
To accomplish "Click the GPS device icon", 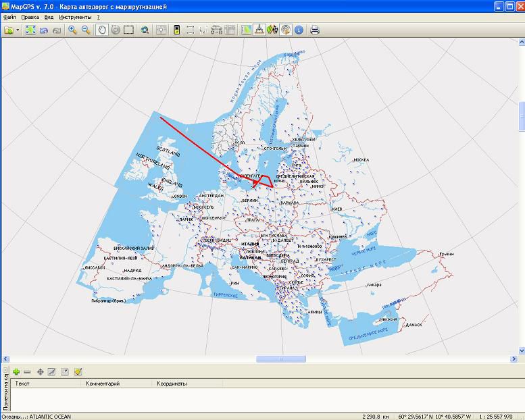I will tap(177, 30).
